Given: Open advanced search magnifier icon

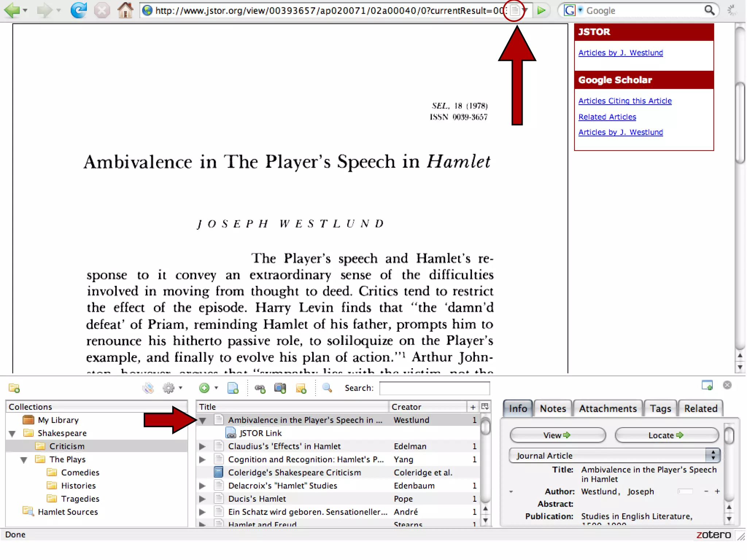Looking at the screenshot, I should coord(327,388).
